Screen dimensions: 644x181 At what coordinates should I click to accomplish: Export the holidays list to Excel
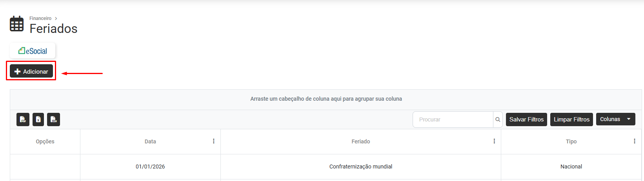(38, 119)
